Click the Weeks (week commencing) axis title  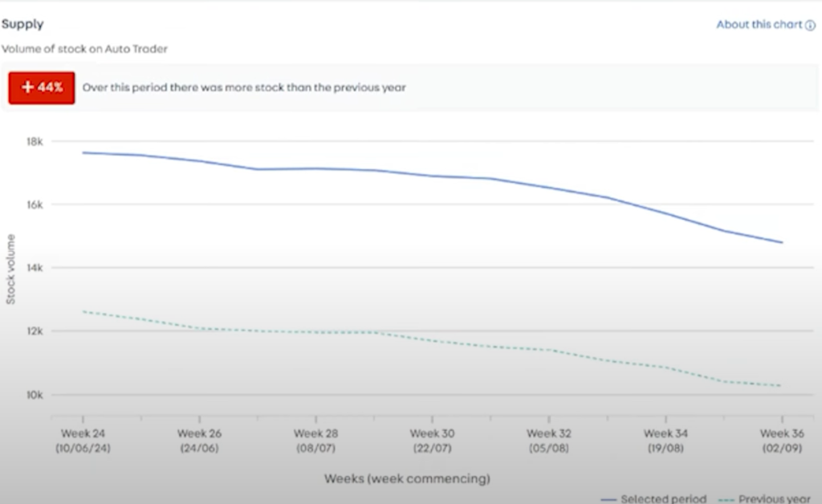(407, 478)
